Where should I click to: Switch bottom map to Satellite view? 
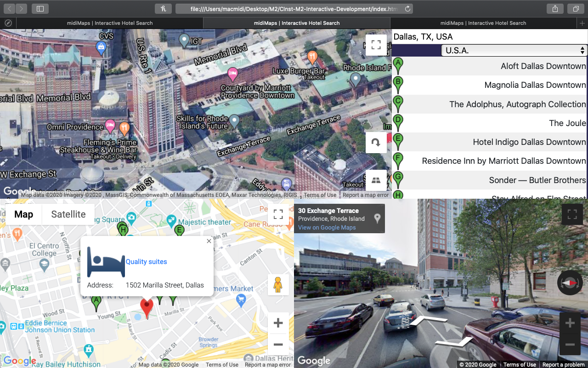point(68,214)
